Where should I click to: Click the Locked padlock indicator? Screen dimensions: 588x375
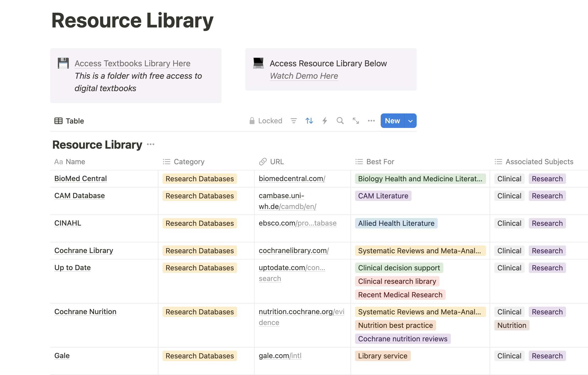[266, 121]
